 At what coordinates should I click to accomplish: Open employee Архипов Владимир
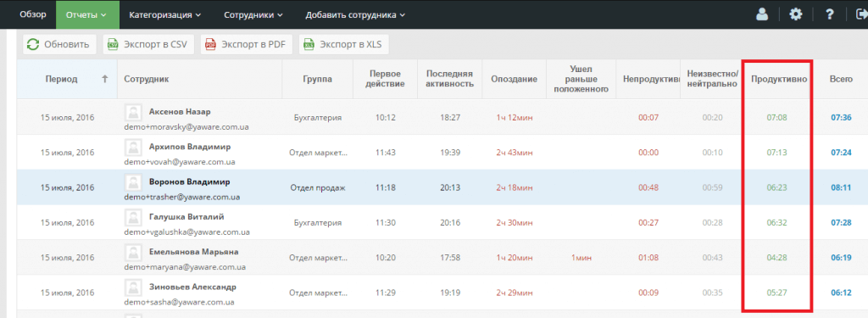[190, 147]
